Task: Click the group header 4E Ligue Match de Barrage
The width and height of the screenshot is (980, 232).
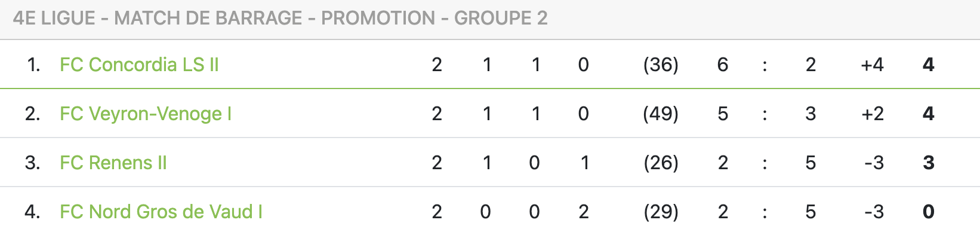Action: click(280, 18)
